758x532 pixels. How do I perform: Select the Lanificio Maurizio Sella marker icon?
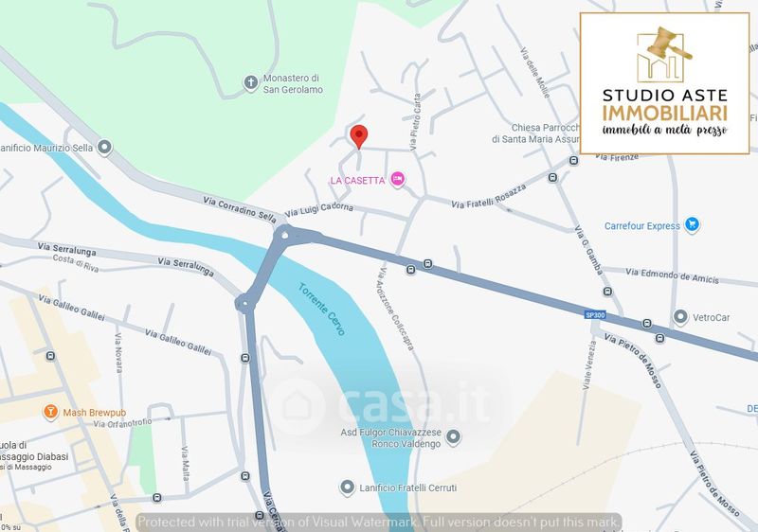(x=104, y=148)
